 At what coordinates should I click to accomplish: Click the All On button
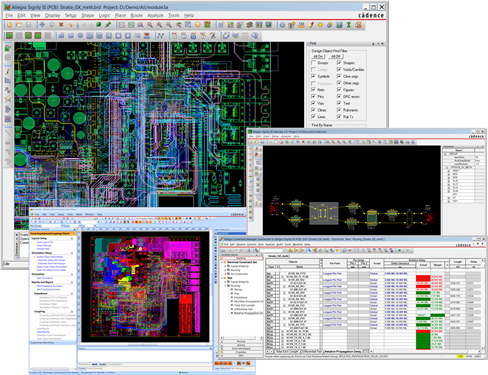click(x=318, y=56)
